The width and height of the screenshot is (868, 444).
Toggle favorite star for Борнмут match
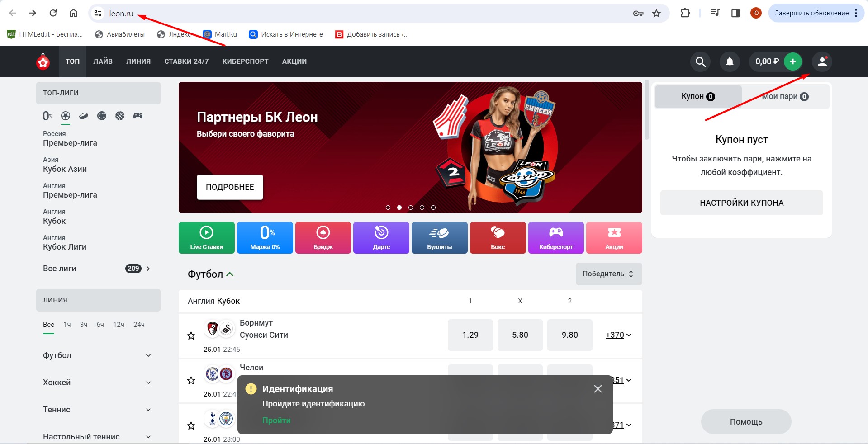(191, 335)
